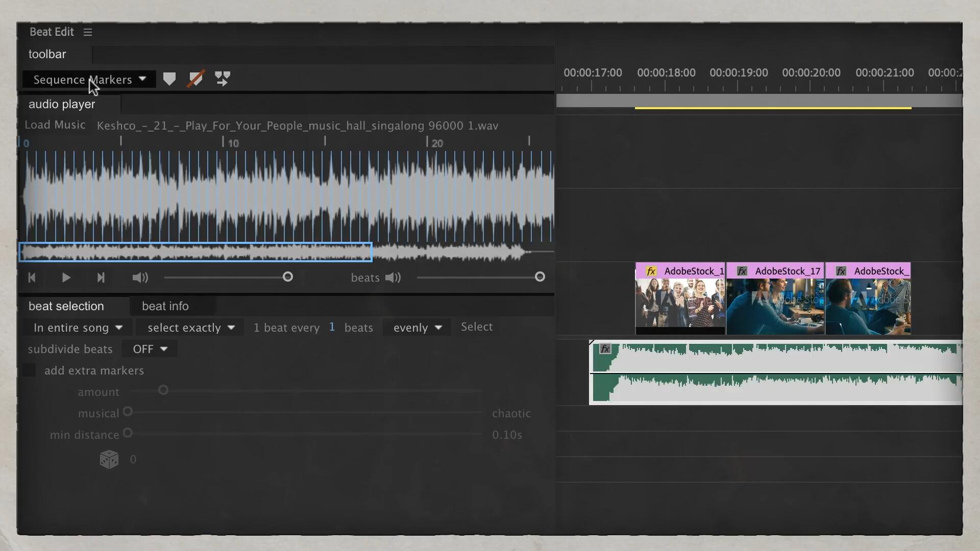Click the Select button for beats

click(x=476, y=327)
